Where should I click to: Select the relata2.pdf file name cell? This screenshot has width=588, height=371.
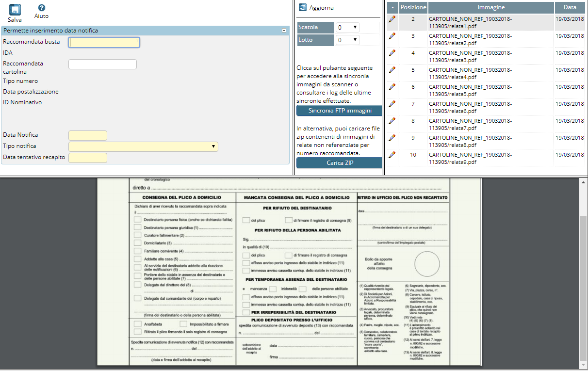point(491,40)
